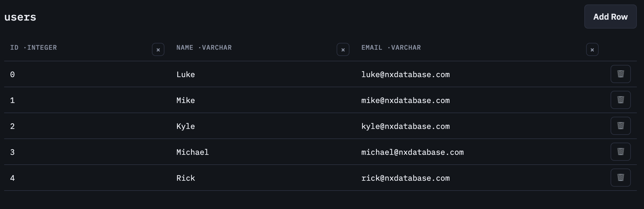Remove Kyle's row using trash icon

620,126
